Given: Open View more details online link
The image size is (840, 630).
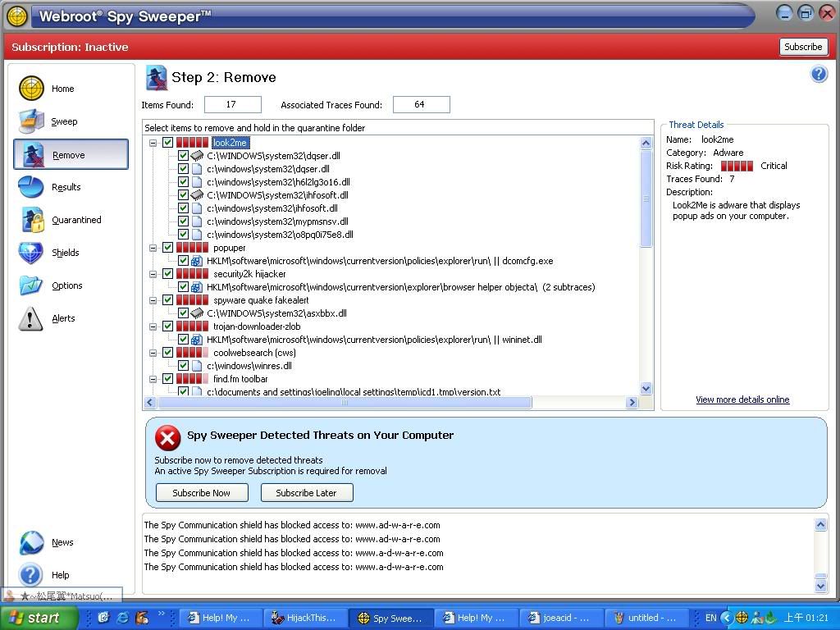Looking at the screenshot, I should (x=742, y=399).
